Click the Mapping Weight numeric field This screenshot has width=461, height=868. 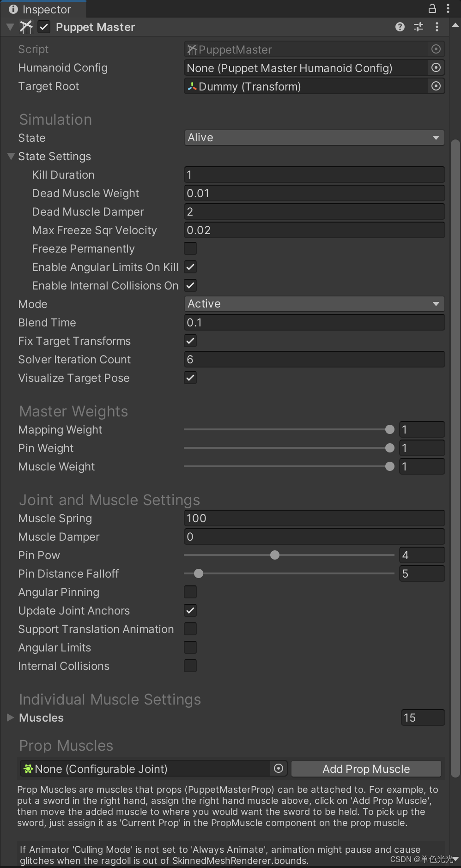(x=422, y=429)
